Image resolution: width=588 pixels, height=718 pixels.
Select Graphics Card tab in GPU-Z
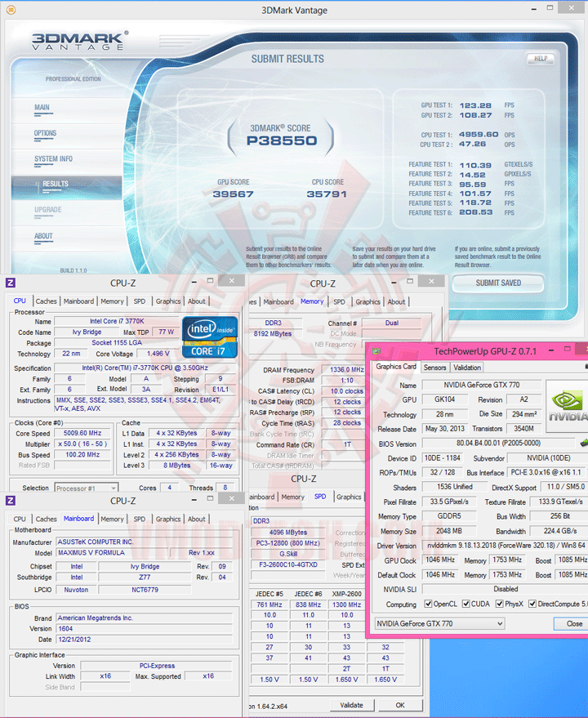click(x=396, y=367)
